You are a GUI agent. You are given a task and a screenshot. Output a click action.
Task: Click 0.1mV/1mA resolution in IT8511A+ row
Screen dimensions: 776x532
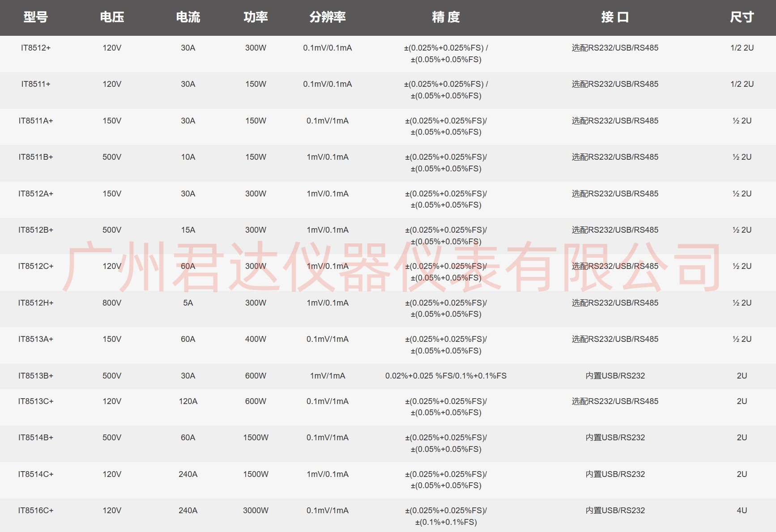coord(328,121)
